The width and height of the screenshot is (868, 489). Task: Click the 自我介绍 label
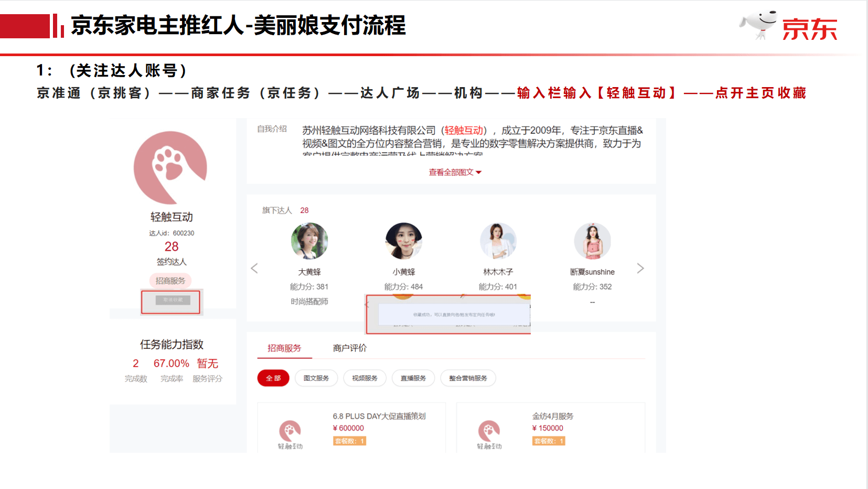coord(272,129)
